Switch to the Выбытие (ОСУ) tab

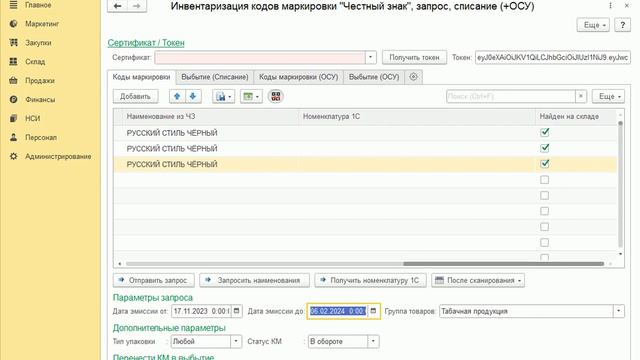tap(374, 77)
